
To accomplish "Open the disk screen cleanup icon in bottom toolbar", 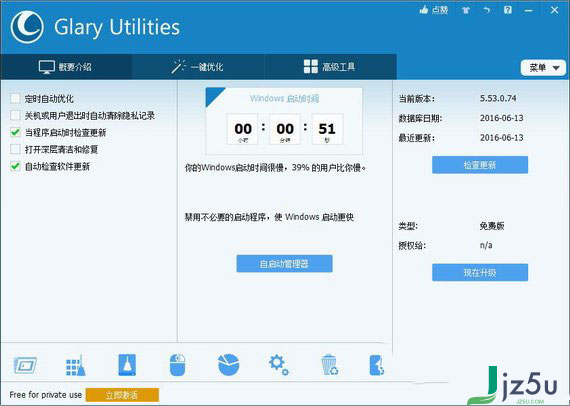I will point(25,365).
